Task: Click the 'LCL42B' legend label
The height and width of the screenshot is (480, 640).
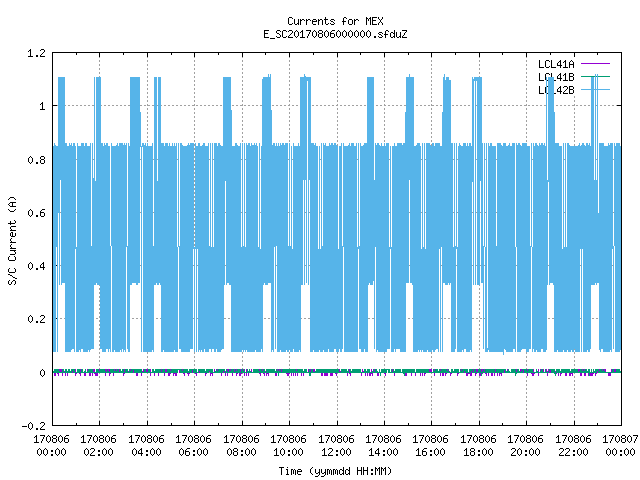Action: point(556,90)
